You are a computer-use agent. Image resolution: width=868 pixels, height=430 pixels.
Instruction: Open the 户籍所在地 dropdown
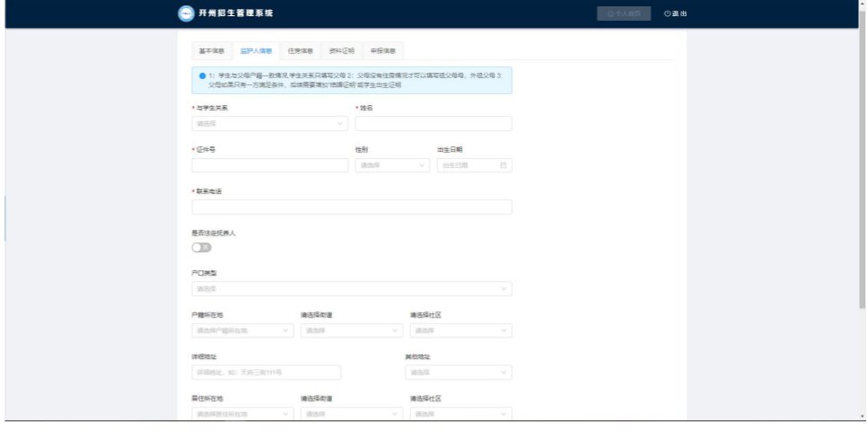242,330
